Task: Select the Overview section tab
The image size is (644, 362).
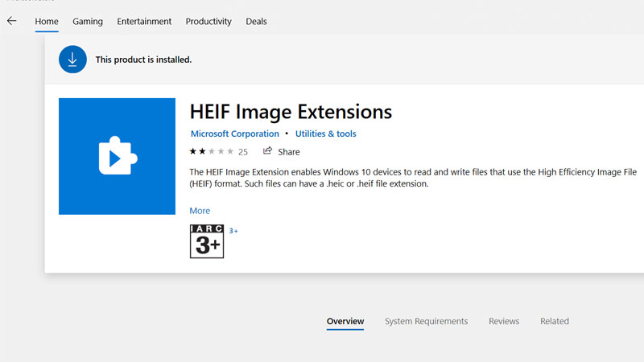Action: click(x=345, y=321)
